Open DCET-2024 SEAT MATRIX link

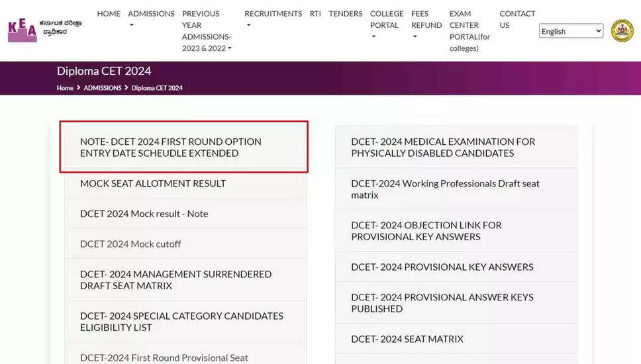[407, 339]
